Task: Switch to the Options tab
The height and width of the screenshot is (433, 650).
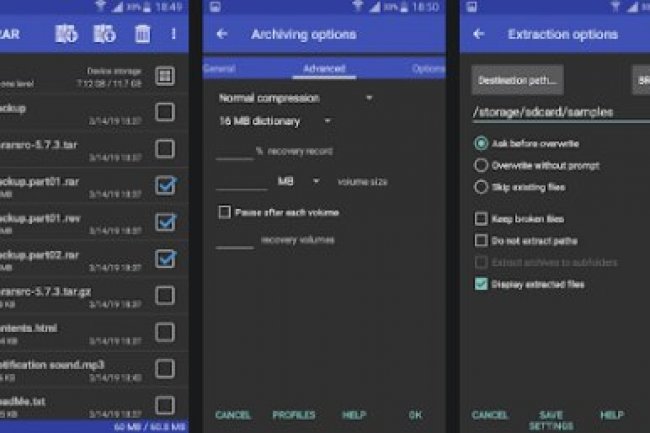Action: [428, 69]
